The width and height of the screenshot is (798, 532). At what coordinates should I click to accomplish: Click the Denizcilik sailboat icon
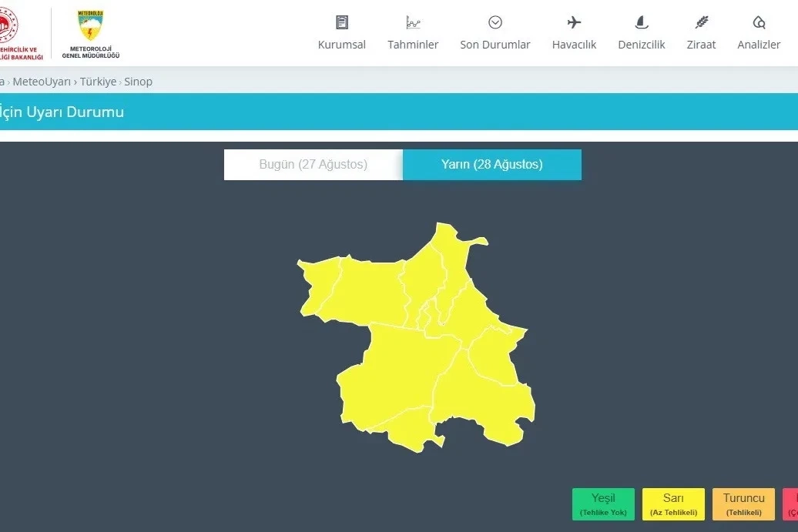pos(641,22)
